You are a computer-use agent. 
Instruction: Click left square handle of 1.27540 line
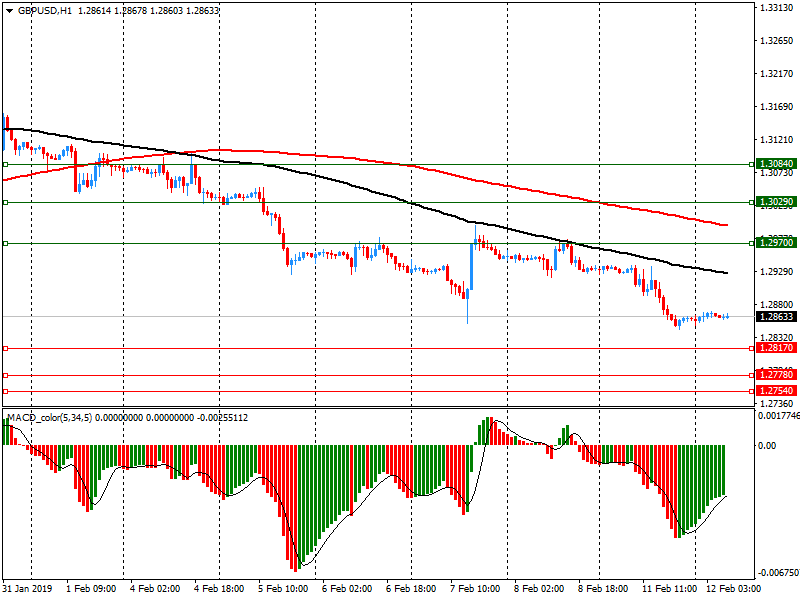(5, 390)
